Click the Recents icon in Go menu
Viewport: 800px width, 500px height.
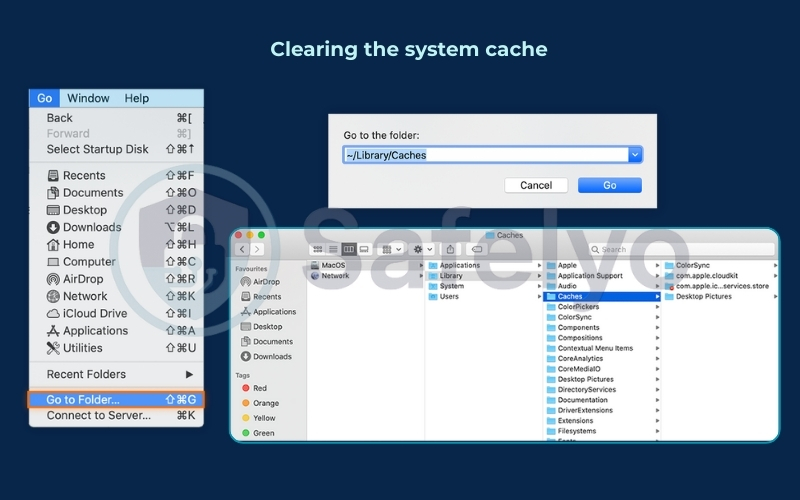coord(53,176)
